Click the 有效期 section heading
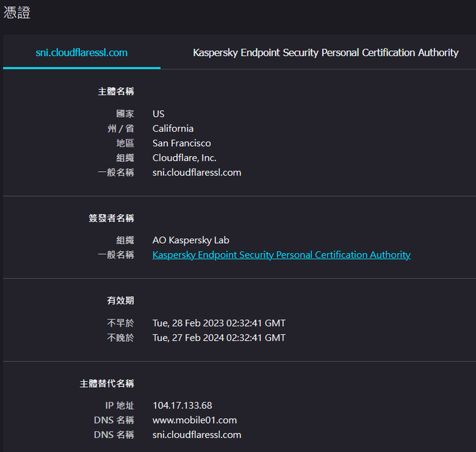476x452 pixels. click(x=120, y=301)
